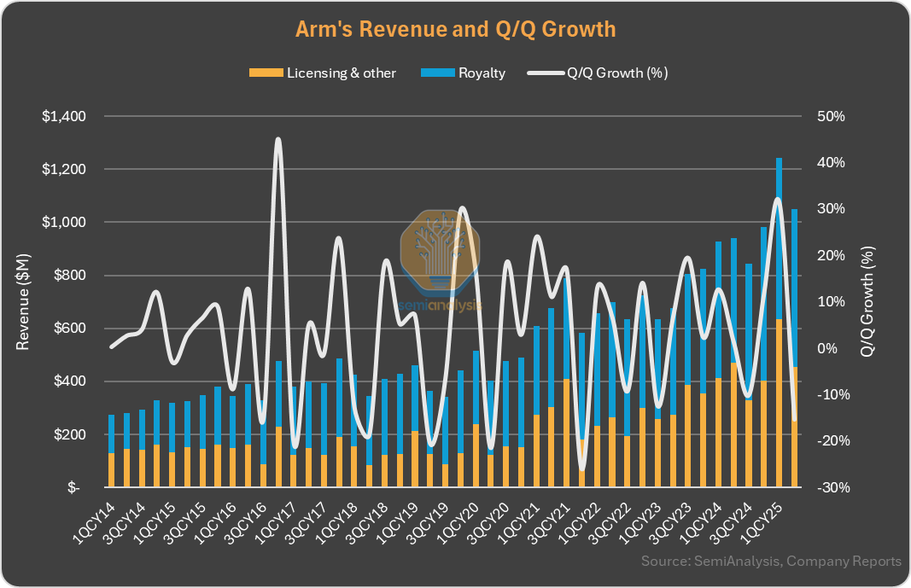Click the 3QCY21 x-axis label
This screenshot has height=588, width=911.
click(x=550, y=524)
